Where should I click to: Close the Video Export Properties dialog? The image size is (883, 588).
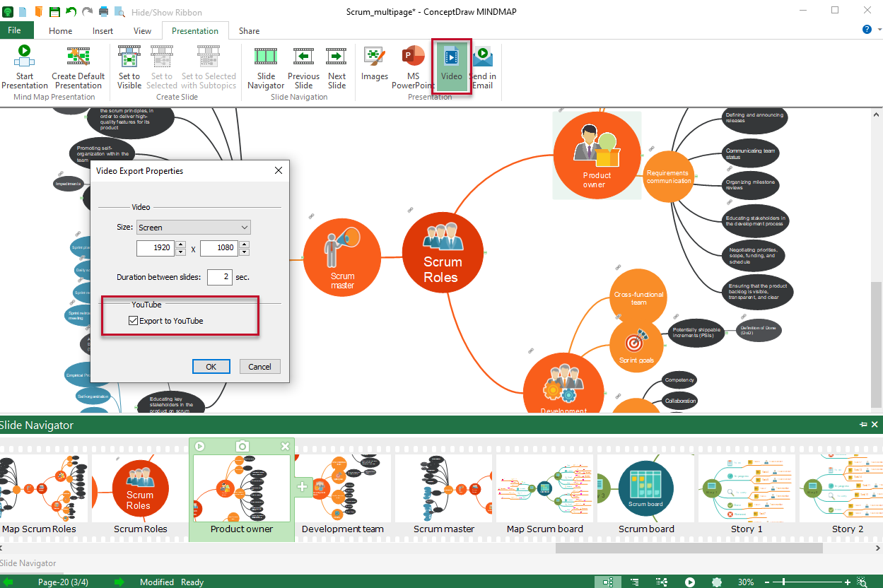(279, 170)
